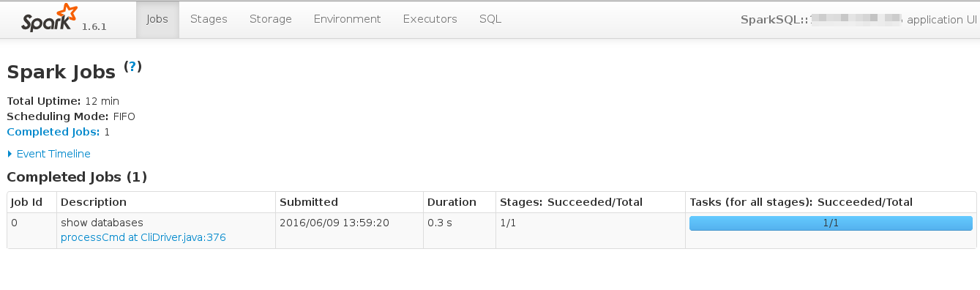Open processCmd at CliDriver.java:376 link

pyautogui.click(x=143, y=237)
